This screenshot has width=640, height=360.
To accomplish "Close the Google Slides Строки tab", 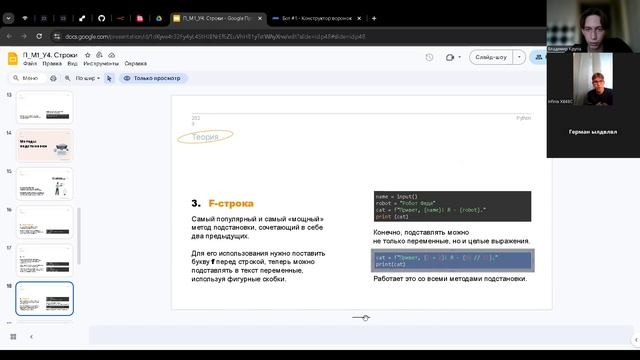I will click(x=260, y=18).
